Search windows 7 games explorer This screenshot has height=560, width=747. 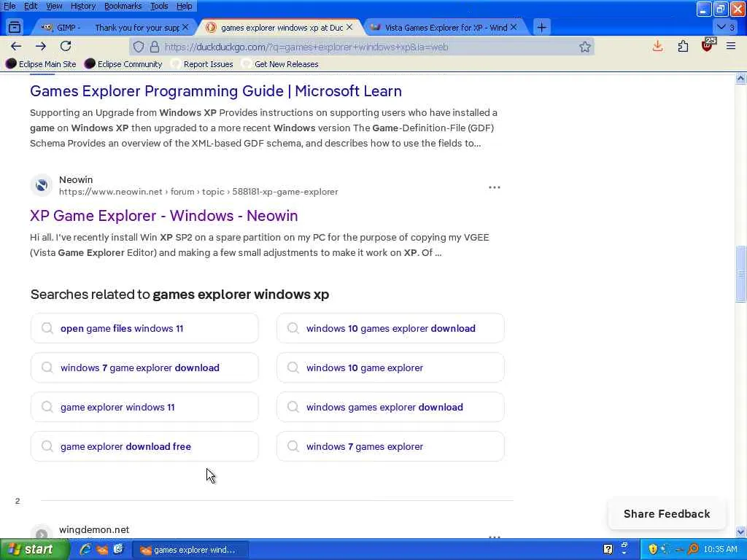391,447
